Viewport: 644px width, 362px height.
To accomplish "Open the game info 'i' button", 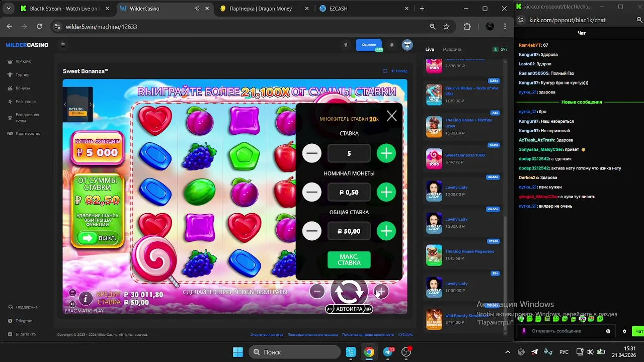I will (x=86, y=299).
